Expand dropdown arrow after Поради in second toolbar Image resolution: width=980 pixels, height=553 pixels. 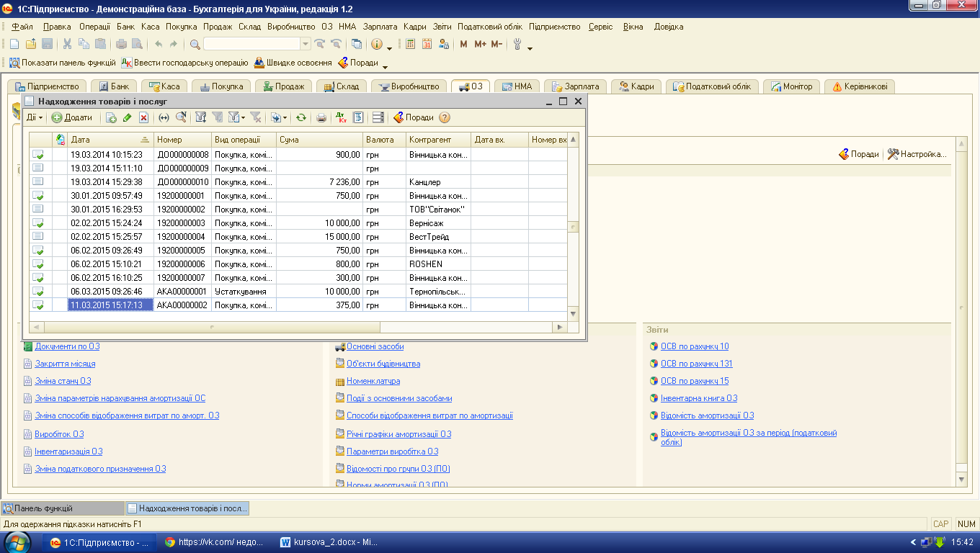(385, 66)
